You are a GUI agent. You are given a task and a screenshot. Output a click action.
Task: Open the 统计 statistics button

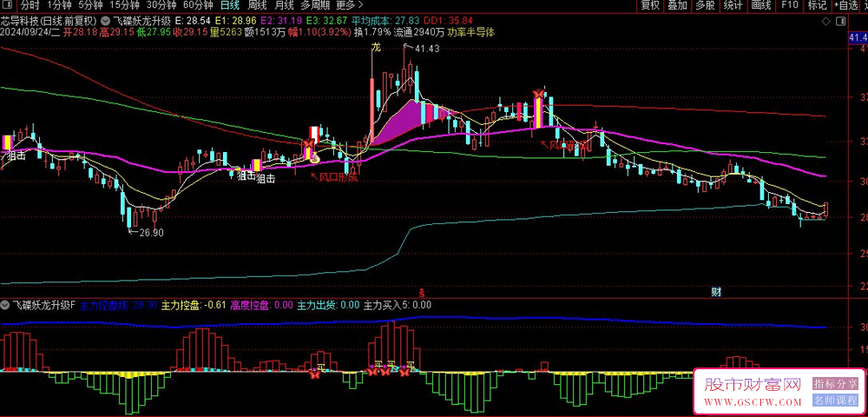(x=733, y=5)
